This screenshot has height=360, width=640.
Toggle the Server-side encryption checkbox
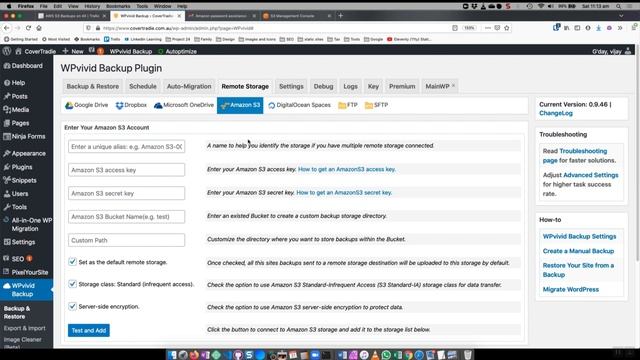(72, 306)
